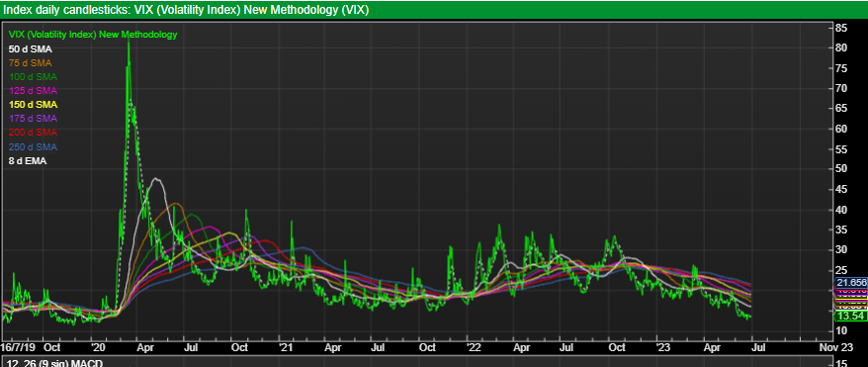Select the yellow 150 d SMA legend entry
868x367 pixels.
point(33,105)
